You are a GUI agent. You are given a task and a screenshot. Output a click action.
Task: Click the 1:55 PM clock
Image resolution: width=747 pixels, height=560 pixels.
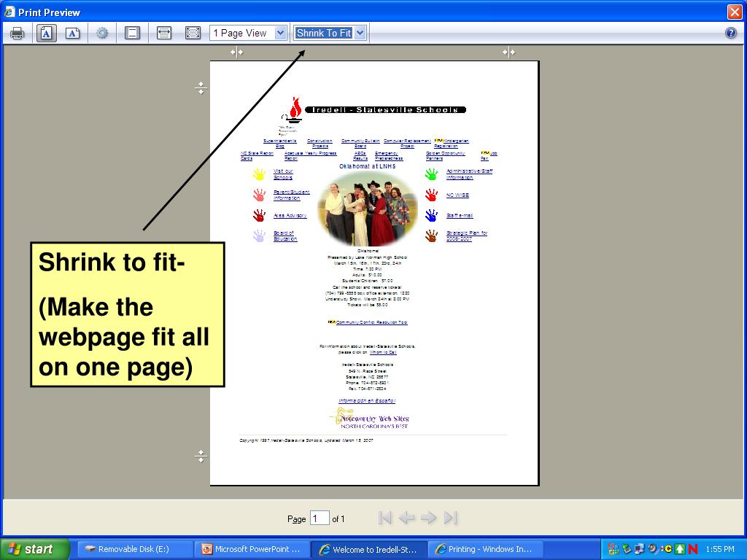pos(720,549)
